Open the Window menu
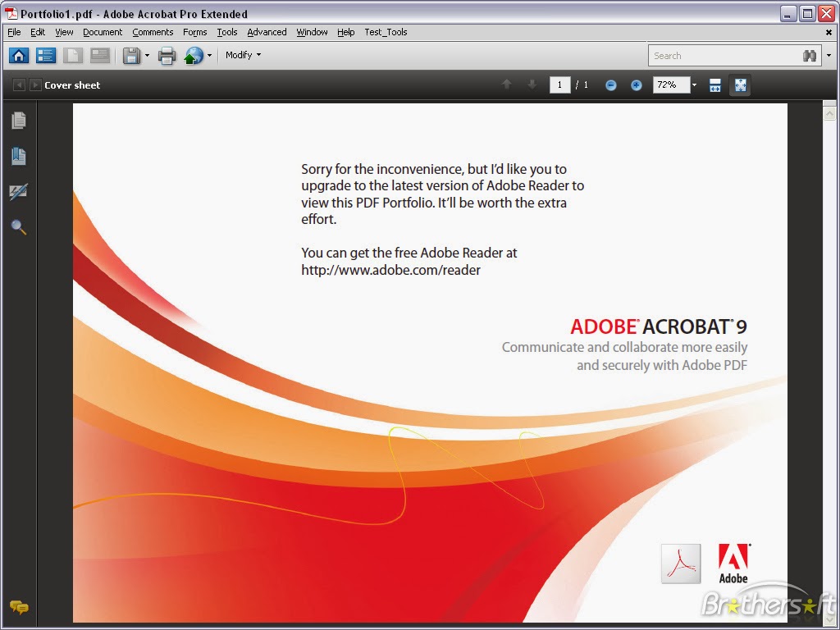Screen dimensions: 840x630 312,32
